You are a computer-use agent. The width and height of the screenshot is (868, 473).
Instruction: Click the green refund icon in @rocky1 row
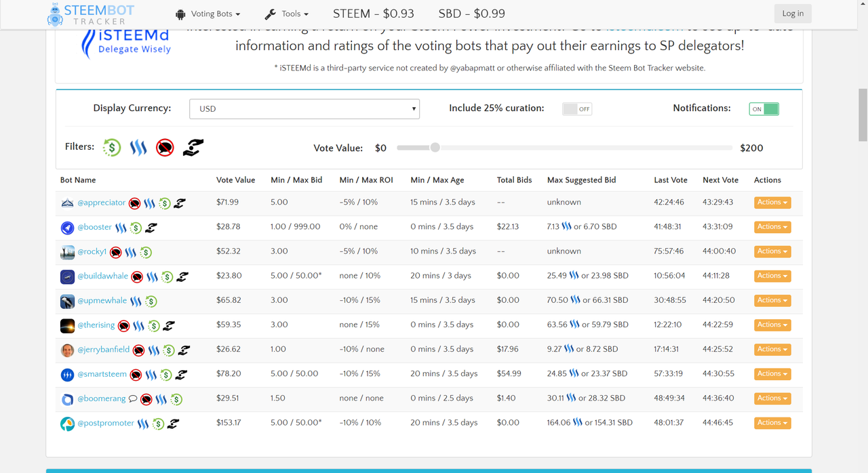[x=146, y=252]
